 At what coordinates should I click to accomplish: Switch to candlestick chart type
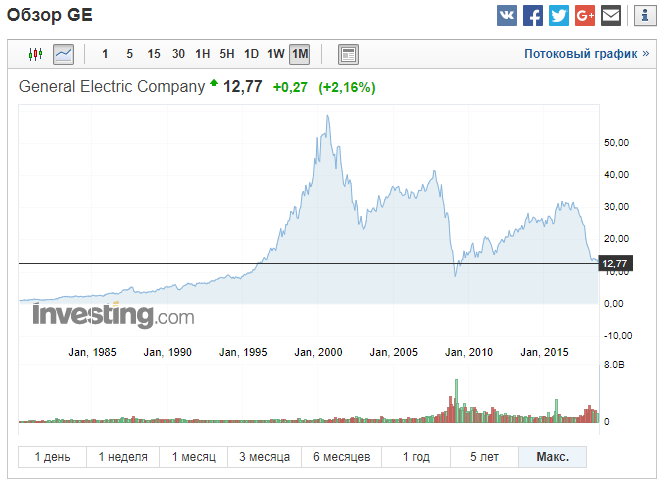pos(36,54)
